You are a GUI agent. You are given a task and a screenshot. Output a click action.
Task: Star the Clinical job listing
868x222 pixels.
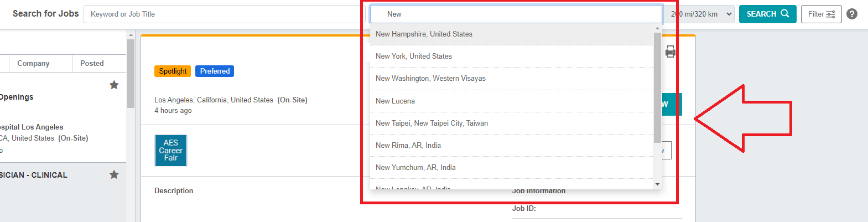(114, 174)
